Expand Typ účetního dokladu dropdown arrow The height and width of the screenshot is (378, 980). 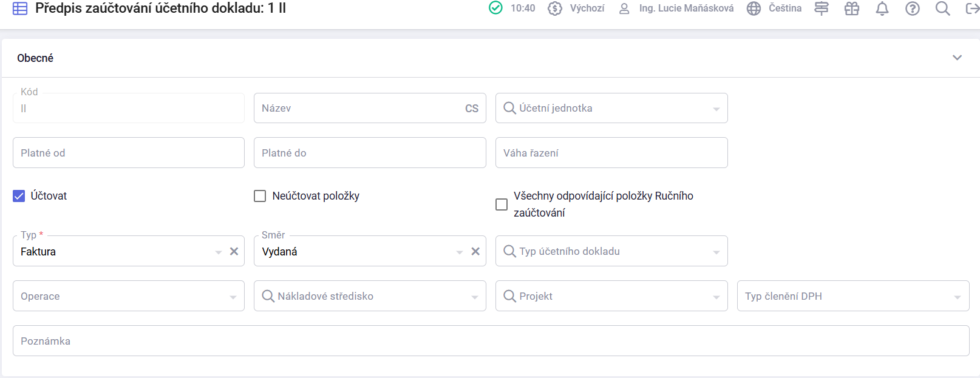click(716, 252)
